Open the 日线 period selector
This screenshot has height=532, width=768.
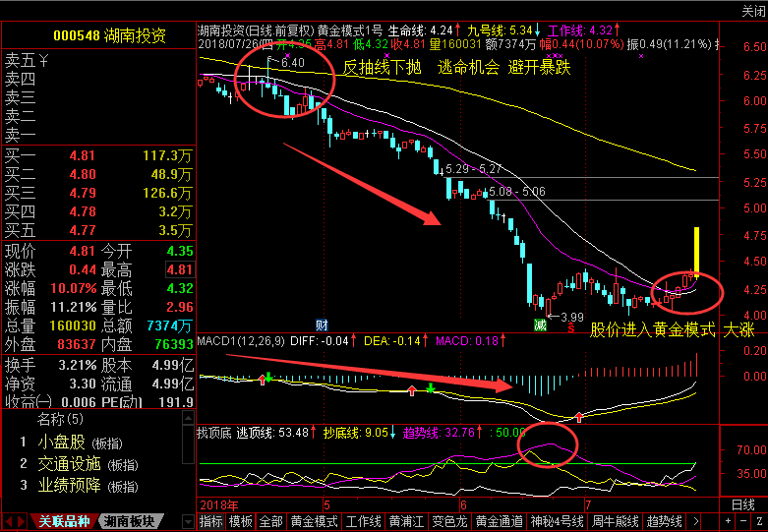742,504
